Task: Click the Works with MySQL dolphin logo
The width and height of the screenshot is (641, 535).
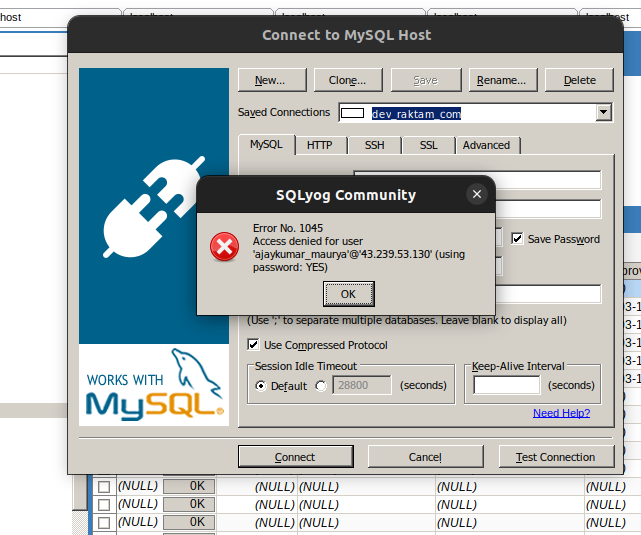Action: [x=154, y=384]
